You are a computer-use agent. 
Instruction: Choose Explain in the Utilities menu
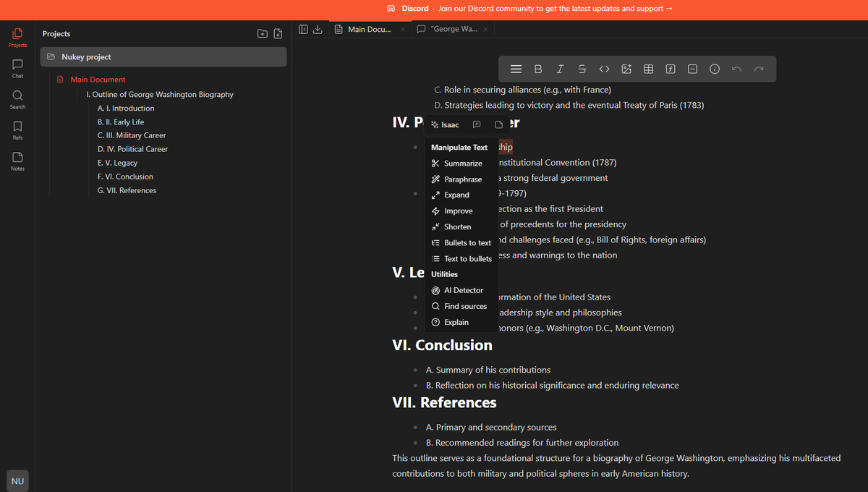pos(461,322)
